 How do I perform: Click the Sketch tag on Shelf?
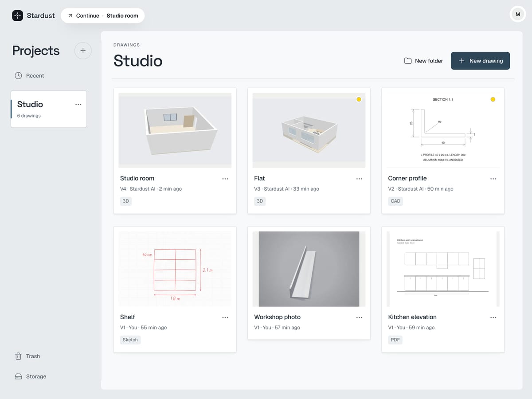coord(130,340)
